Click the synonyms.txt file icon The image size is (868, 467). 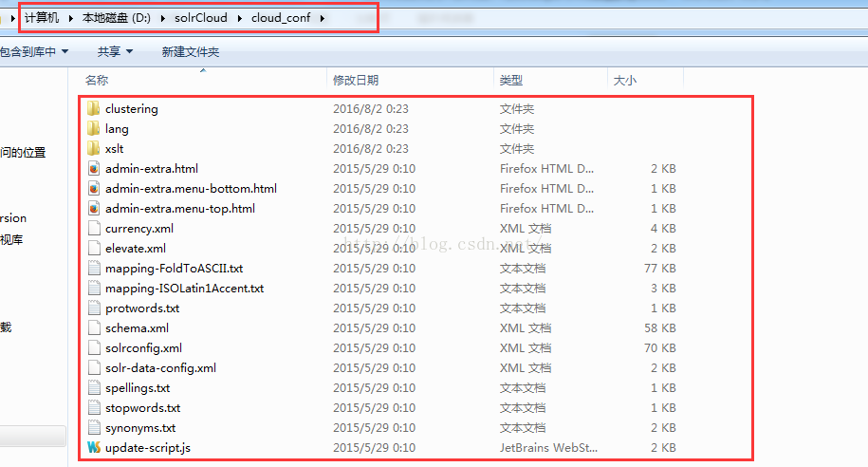click(94, 428)
